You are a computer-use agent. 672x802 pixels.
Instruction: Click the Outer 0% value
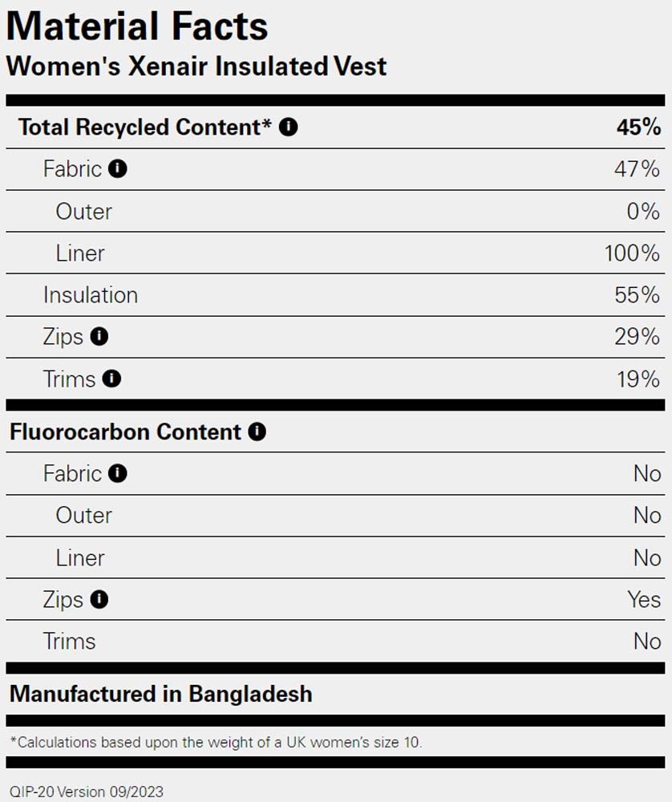pyautogui.click(x=643, y=211)
